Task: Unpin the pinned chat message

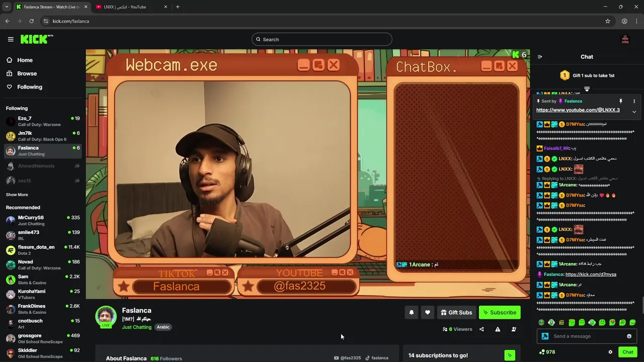Action: click(x=621, y=101)
